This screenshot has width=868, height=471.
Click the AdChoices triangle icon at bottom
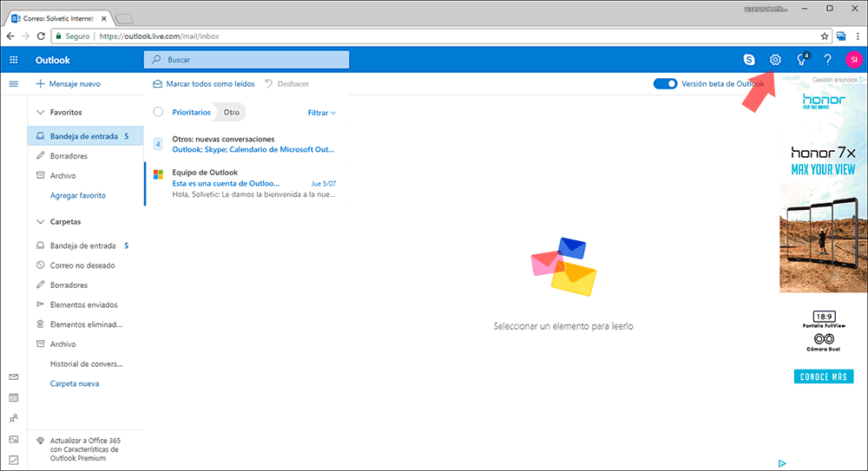tap(782, 463)
